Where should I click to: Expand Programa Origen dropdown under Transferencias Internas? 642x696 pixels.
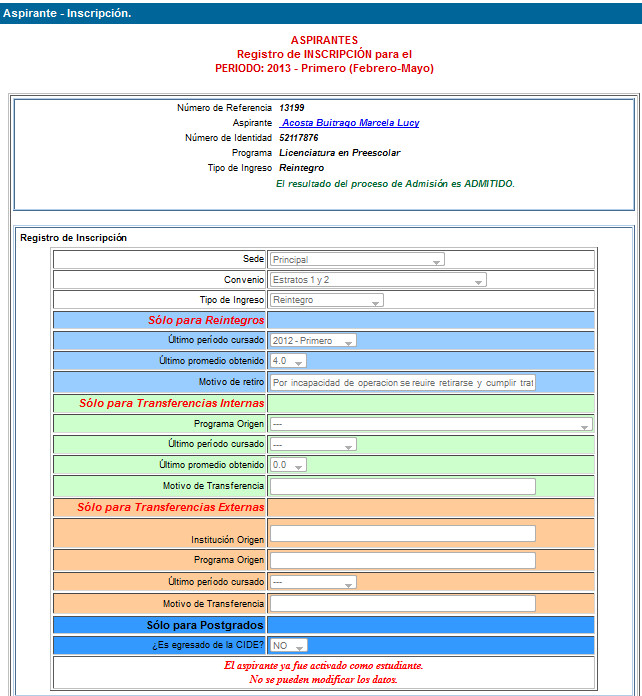431,424
